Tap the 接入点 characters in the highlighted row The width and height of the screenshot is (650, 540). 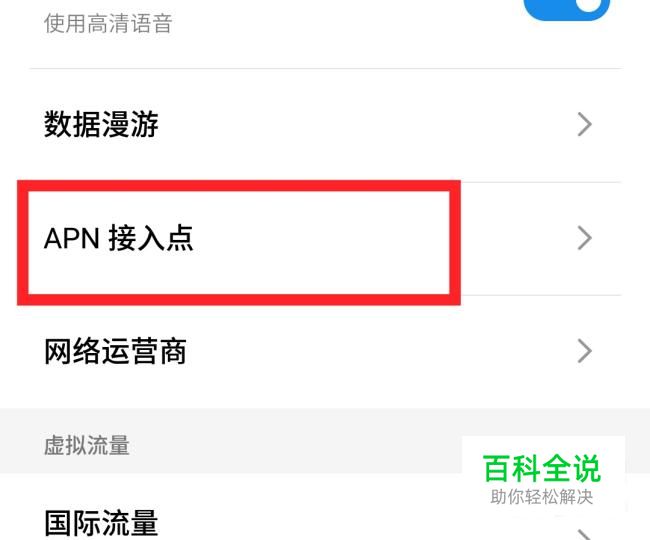pos(151,238)
